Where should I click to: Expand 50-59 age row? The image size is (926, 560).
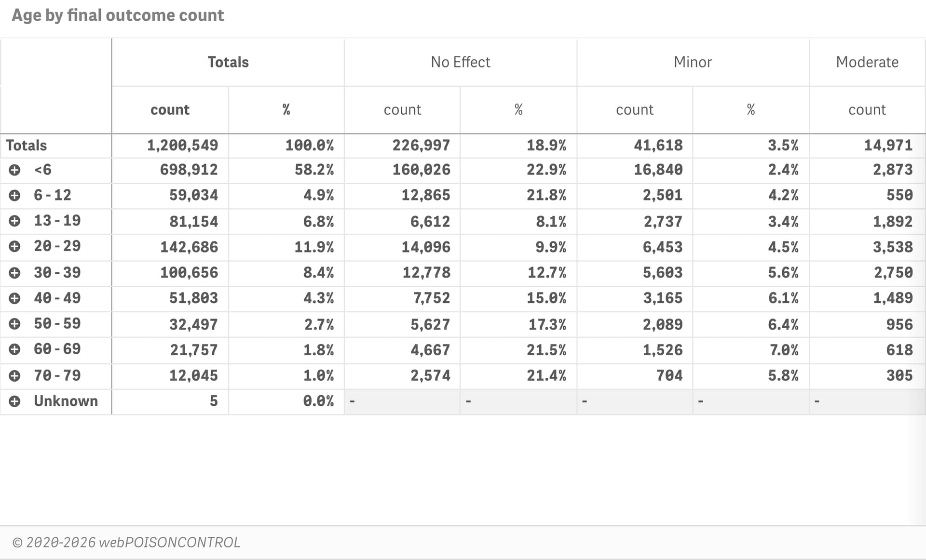coord(14,324)
